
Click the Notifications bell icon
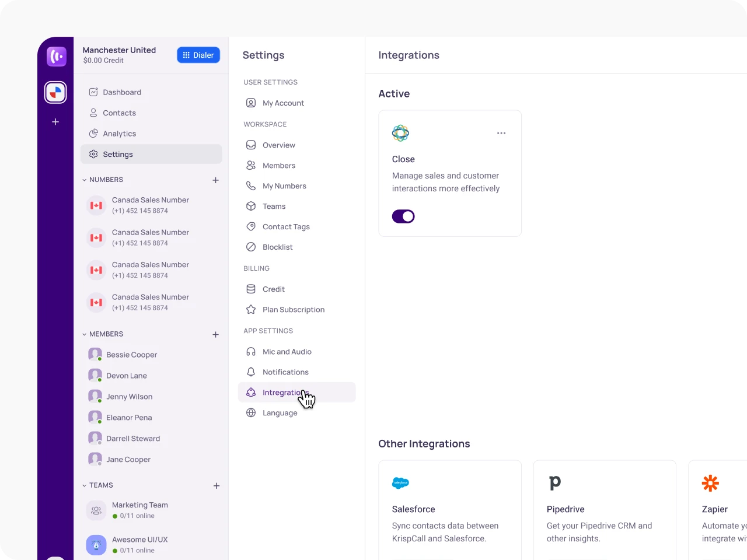click(251, 372)
